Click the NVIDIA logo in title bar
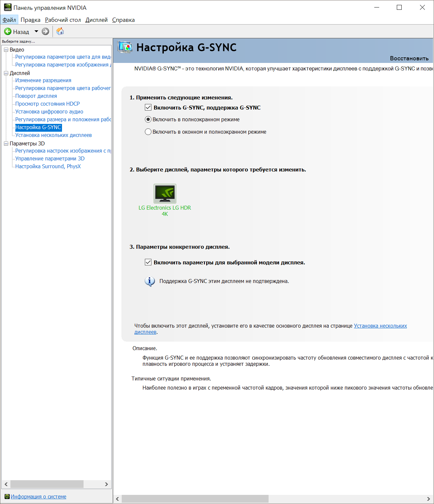Screen dimensions: 434x504 point(8,7)
